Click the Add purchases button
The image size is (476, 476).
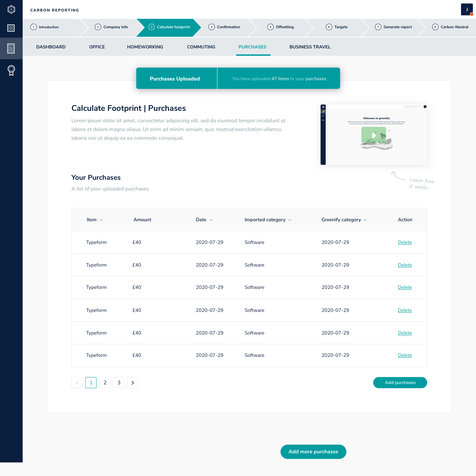pyautogui.click(x=400, y=383)
